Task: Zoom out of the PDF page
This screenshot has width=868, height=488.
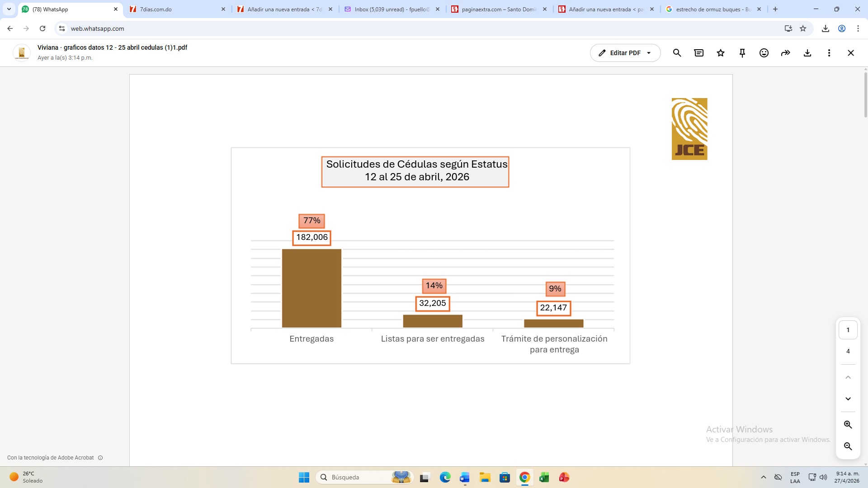Action: click(848, 446)
